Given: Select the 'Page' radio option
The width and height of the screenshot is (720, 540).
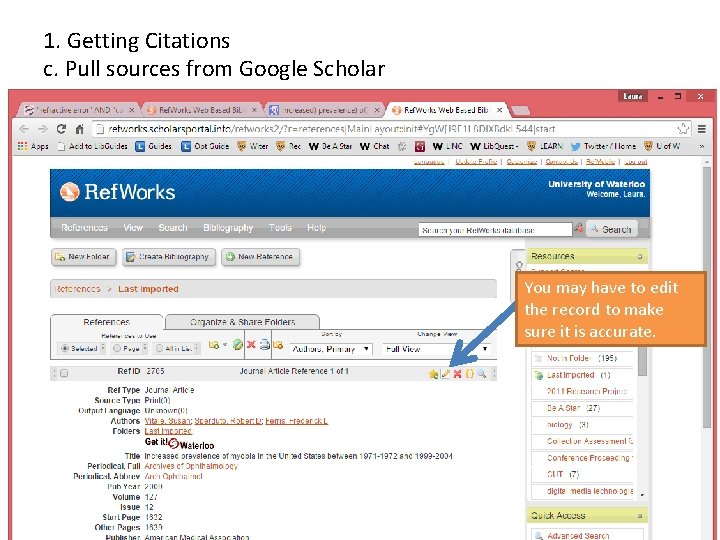Looking at the screenshot, I should [117, 349].
